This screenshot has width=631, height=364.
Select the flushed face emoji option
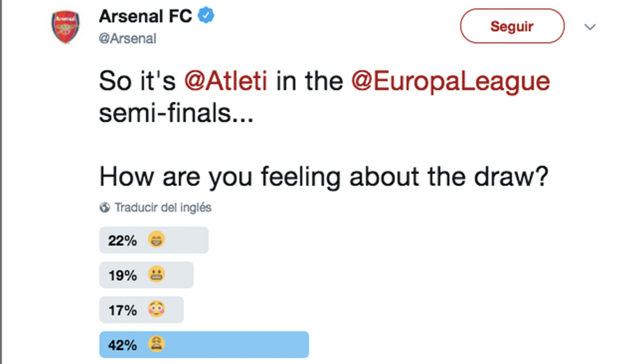tap(157, 310)
